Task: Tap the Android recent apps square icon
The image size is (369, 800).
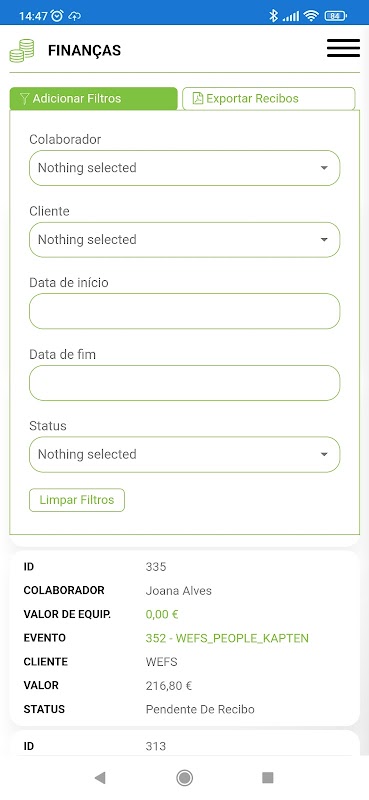Action: (x=268, y=777)
